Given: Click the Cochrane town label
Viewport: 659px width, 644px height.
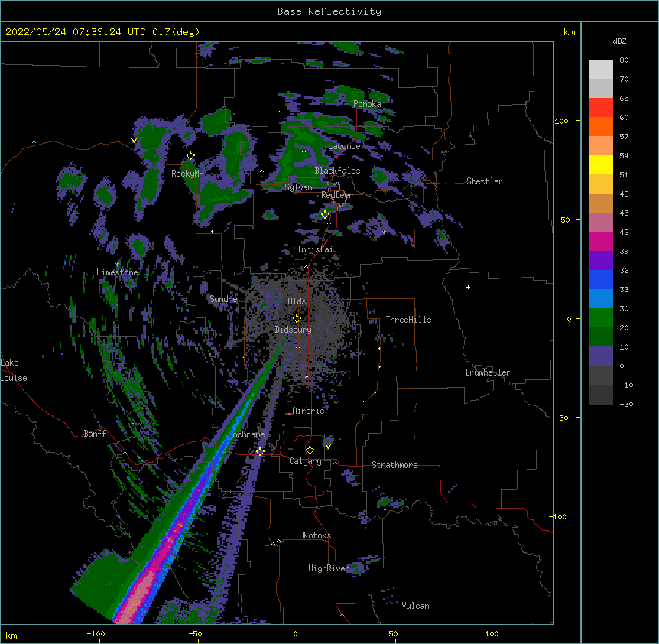Looking at the screenshot, I should click(x=246, y=434).
